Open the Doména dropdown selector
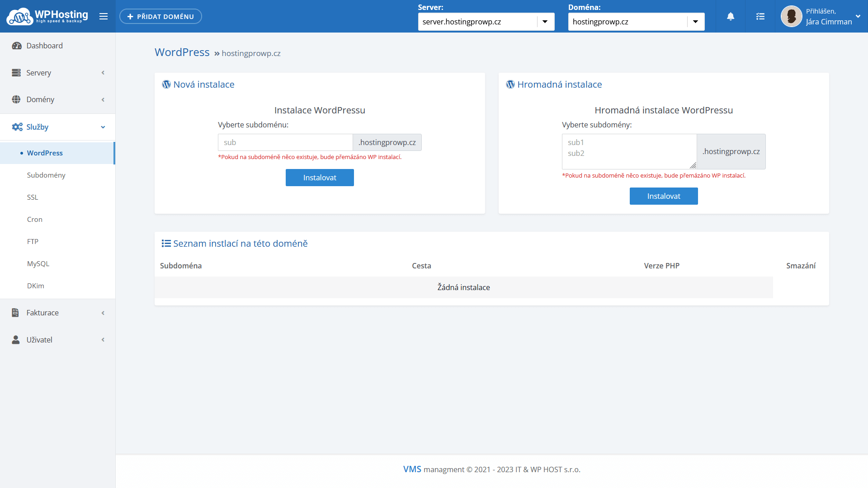 [x=636, y=22]
